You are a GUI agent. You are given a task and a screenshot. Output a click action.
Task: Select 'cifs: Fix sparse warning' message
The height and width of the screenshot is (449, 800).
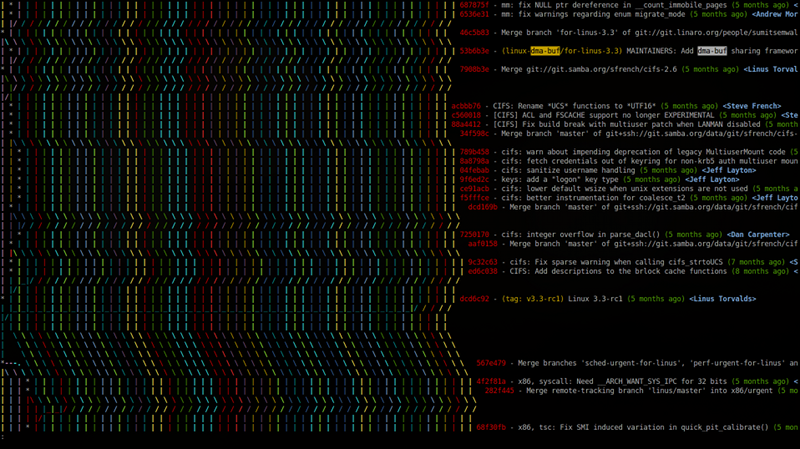tap(616, 262)
